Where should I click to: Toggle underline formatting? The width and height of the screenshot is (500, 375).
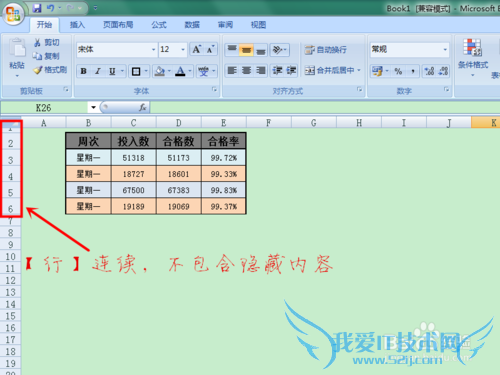click(112, 71)
